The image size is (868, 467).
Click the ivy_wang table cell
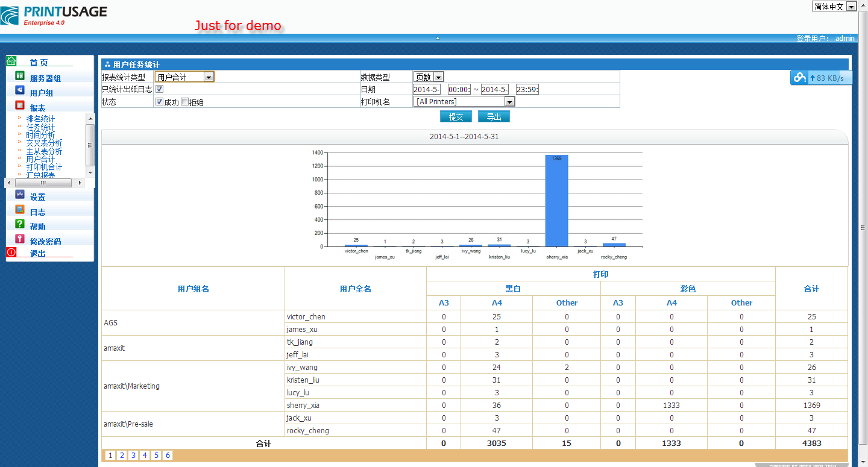(356, 367)
